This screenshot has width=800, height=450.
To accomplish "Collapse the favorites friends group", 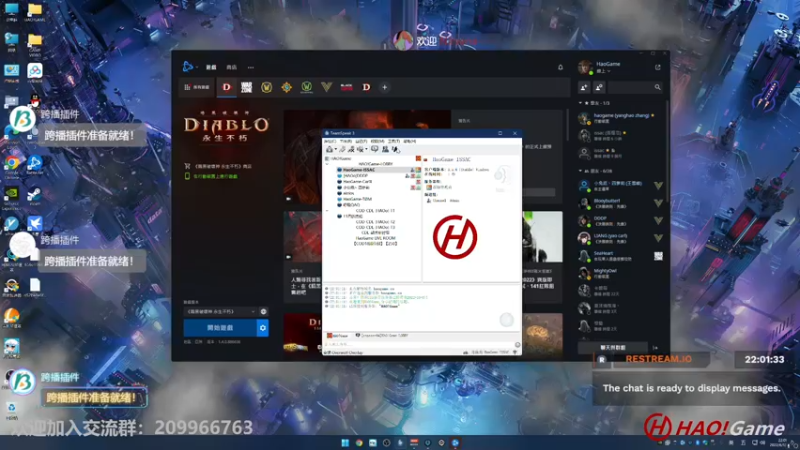I will pos(580,103).
